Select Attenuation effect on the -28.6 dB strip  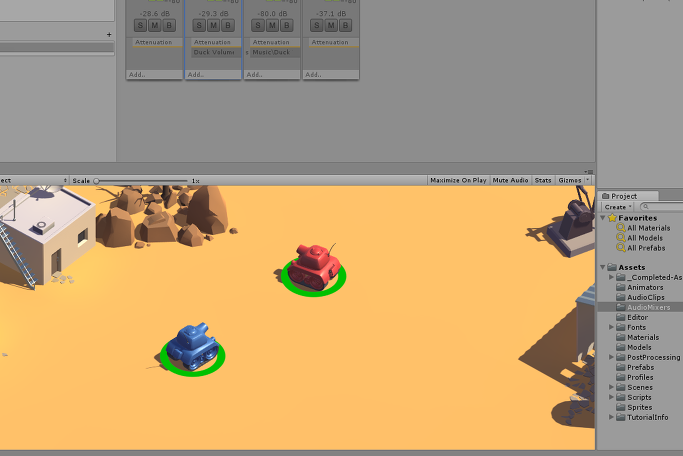pyautogui.click(x=155, y=42)
